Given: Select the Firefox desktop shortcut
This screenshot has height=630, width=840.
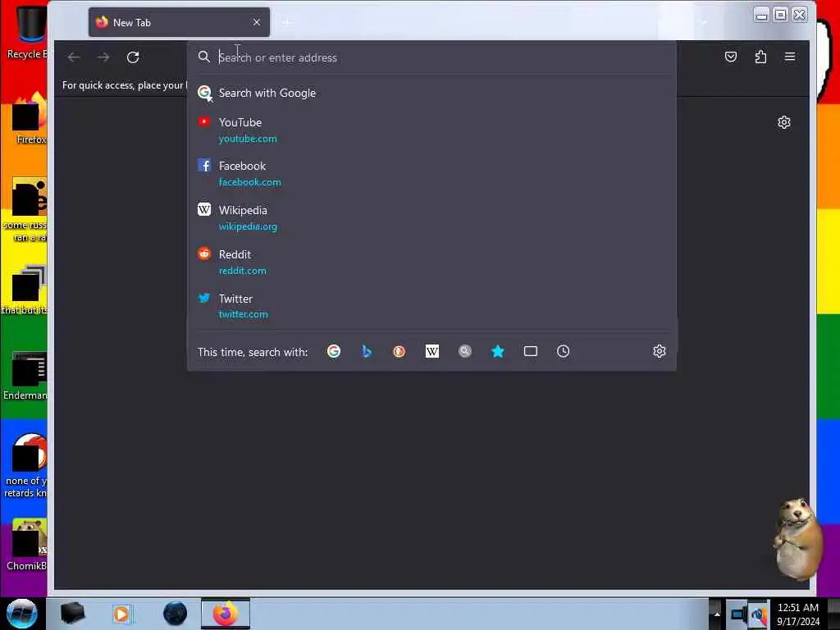Looking at the screenshot, I should pos(30,119).
